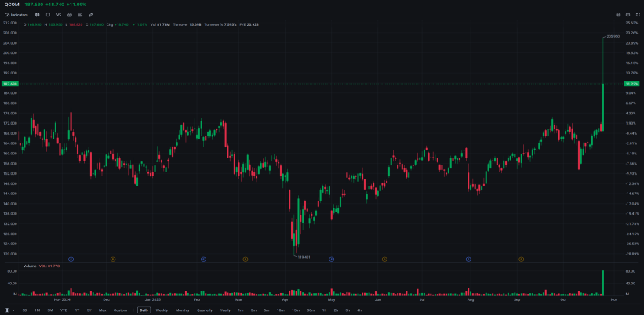Screen dimensions: 644x315
Task: Click the P/E 20.923 value
Action: coord(249,24)
